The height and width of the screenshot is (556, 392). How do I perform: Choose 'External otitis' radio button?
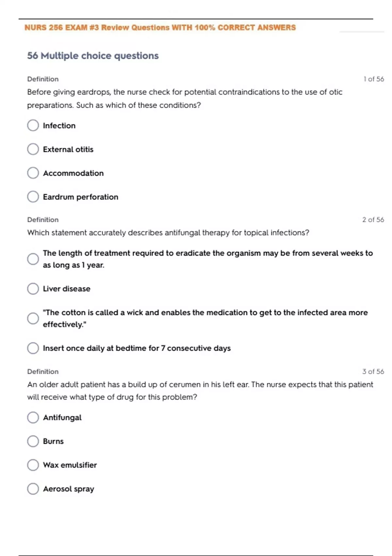click(33, 149)
